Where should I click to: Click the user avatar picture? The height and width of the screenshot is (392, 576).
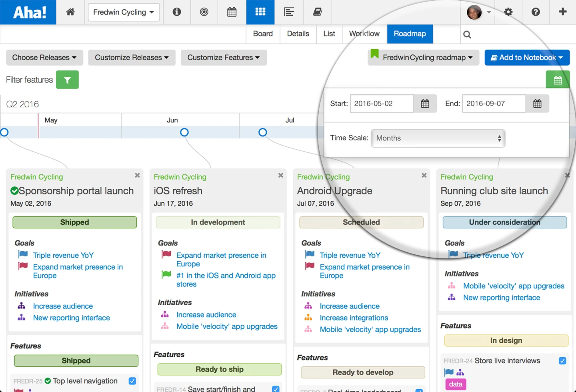[474, 12]
